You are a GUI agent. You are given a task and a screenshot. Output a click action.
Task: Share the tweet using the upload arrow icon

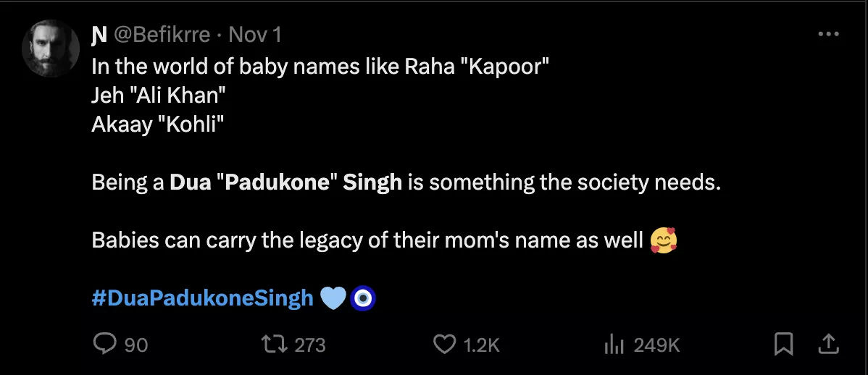[x=830, y=344]
